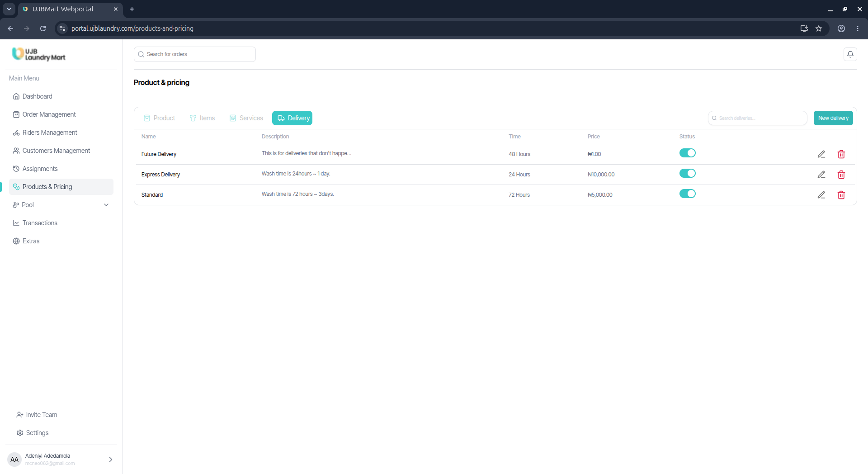Delete the Future Delivery row
This screenshot has width=868, height=474.
click(x=841, y=154)
